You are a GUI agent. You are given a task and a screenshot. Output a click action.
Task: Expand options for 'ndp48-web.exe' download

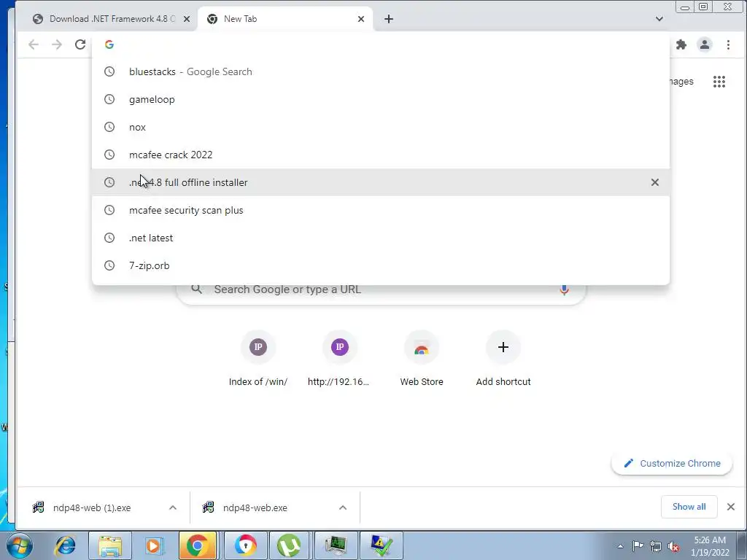[x=343, y=507]
